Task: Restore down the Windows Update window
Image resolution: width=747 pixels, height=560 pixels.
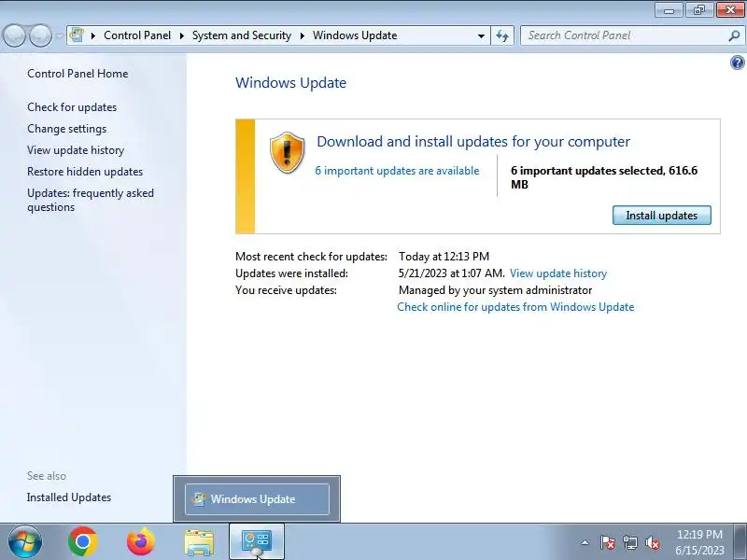Action: click(699, 10)
